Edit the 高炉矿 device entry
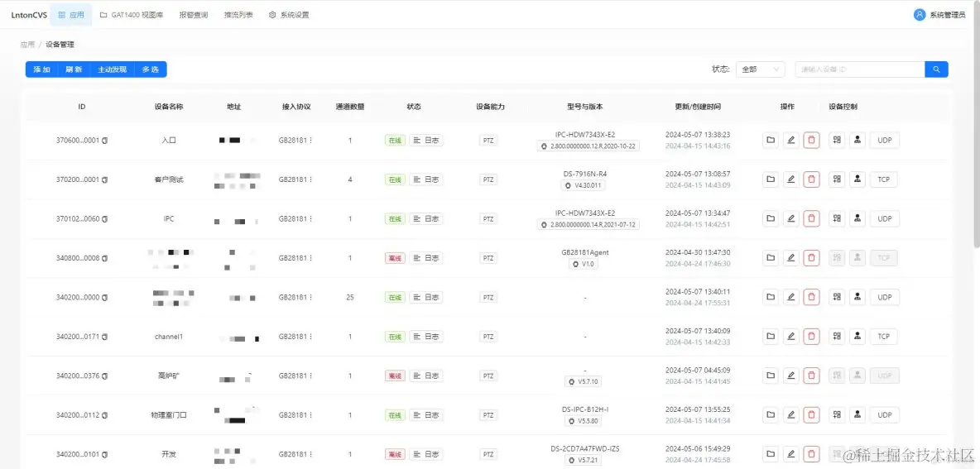The width and height of the screenshot is (980, 469). coord(790,376)
